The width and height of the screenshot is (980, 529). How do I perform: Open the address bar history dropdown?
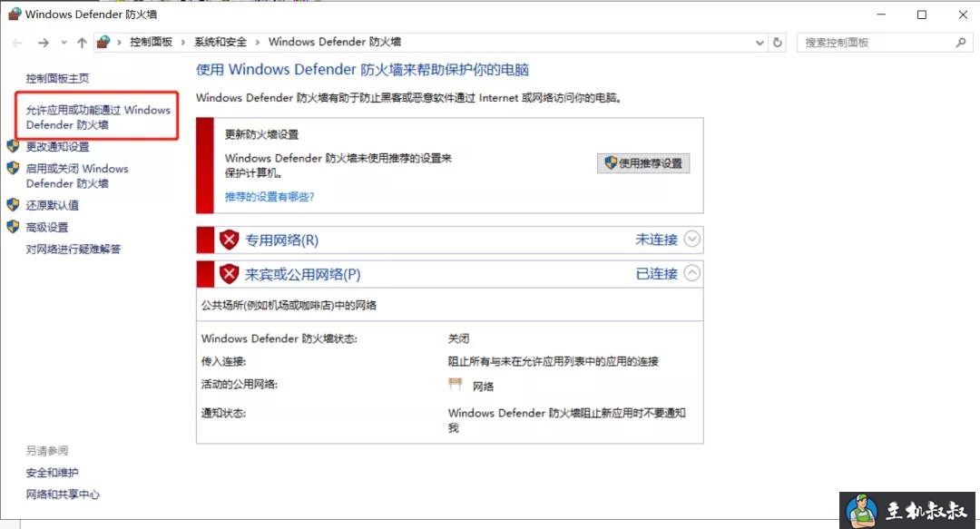point(759,43)
